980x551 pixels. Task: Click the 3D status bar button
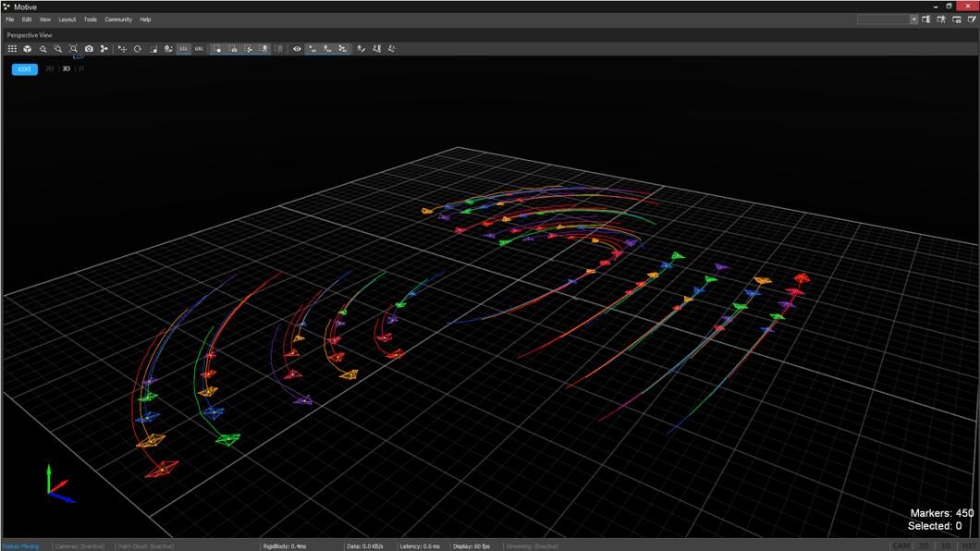[946, 546]
